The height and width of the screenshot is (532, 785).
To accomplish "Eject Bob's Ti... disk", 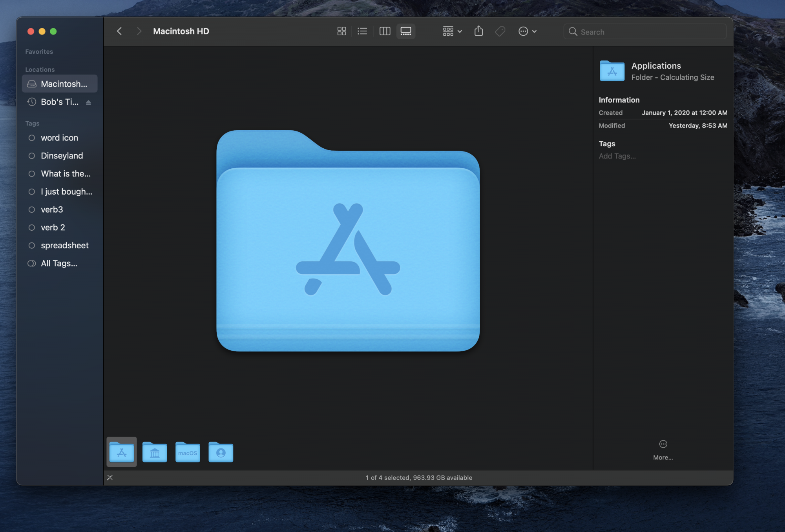I will pyautogui.click(x=88, y=102).
